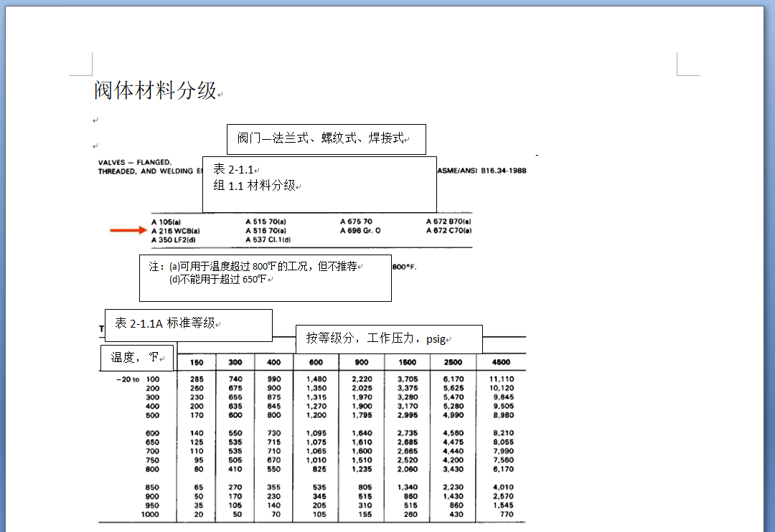This screenshot has width=775, height=532.
Task: Click material A 675 70
Action: (357, 222)
